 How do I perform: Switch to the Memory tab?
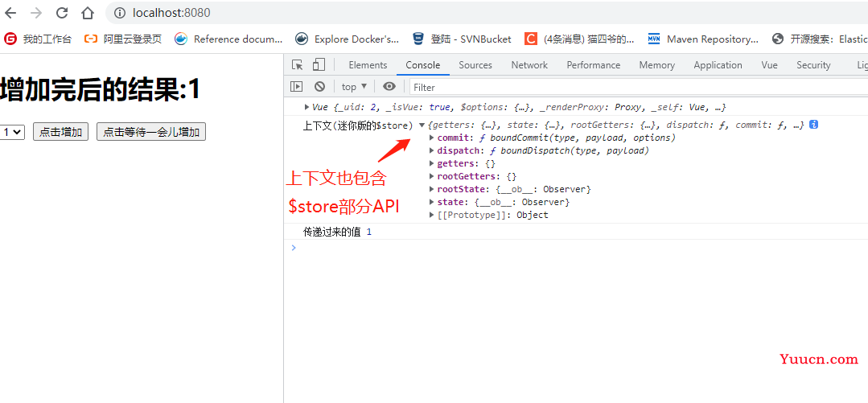[x=656, y=65]
